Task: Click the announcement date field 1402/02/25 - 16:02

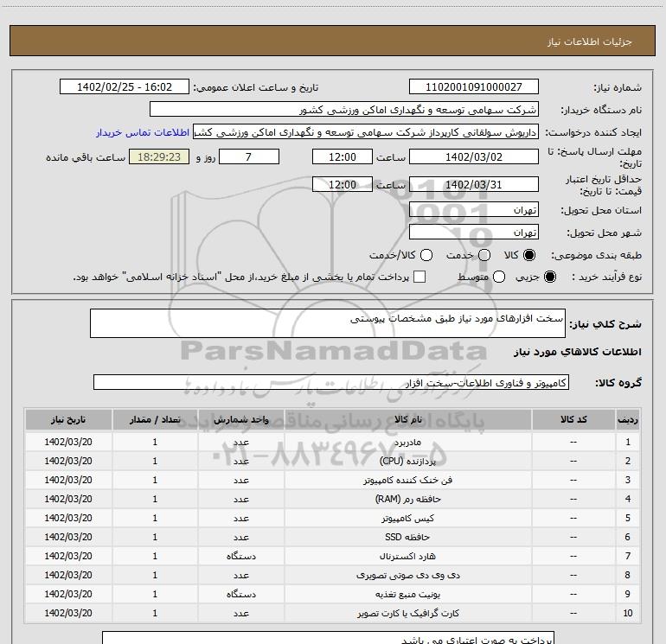Action: [x=125, y=87]
